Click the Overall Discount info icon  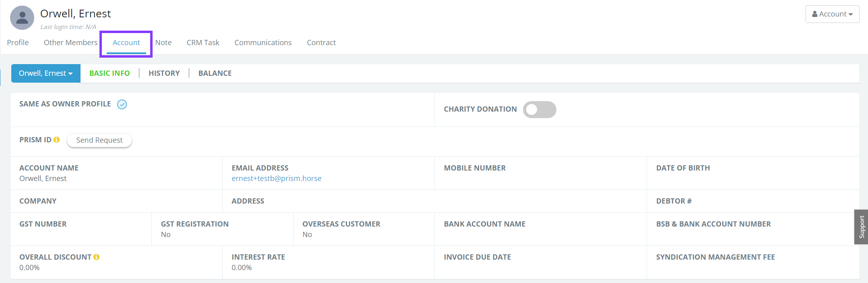[97, 257]
